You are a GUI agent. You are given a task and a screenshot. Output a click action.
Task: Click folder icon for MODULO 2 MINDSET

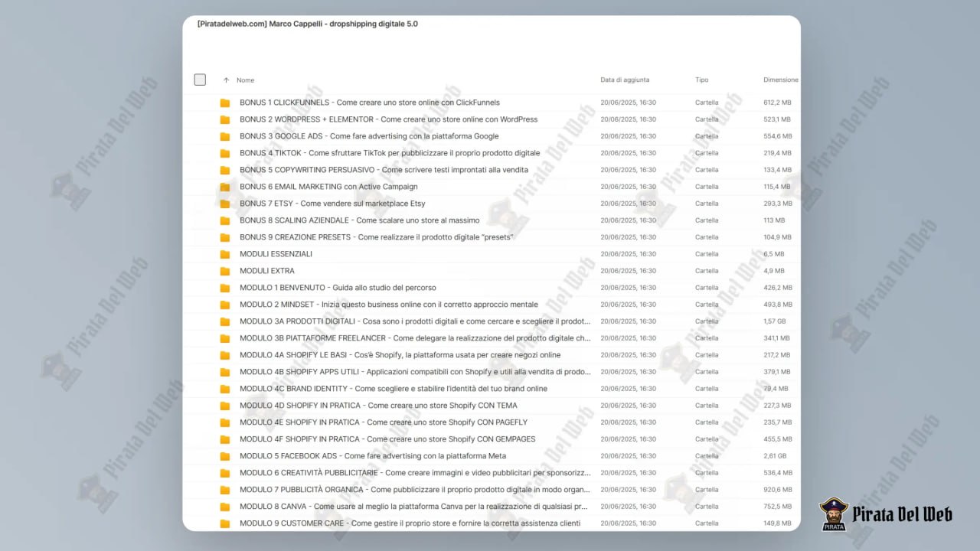(x=225, y=305)
